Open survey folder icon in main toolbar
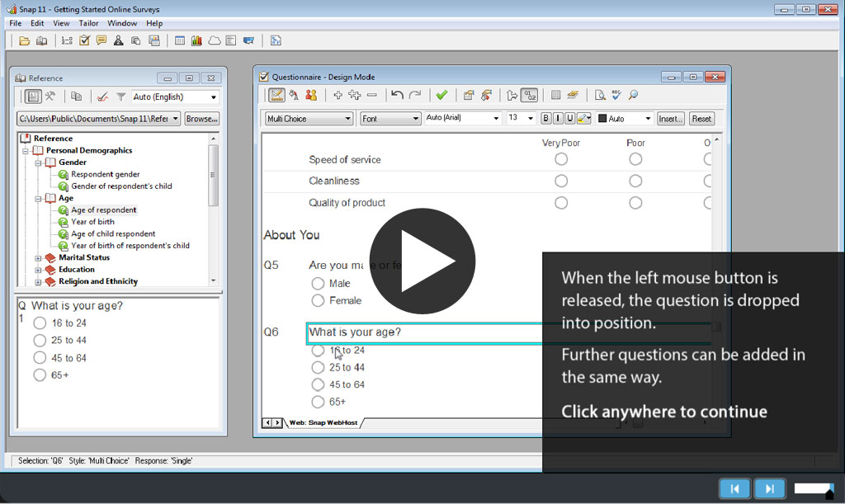The width and height of the screenshot is (845, 504). point(24,41)
